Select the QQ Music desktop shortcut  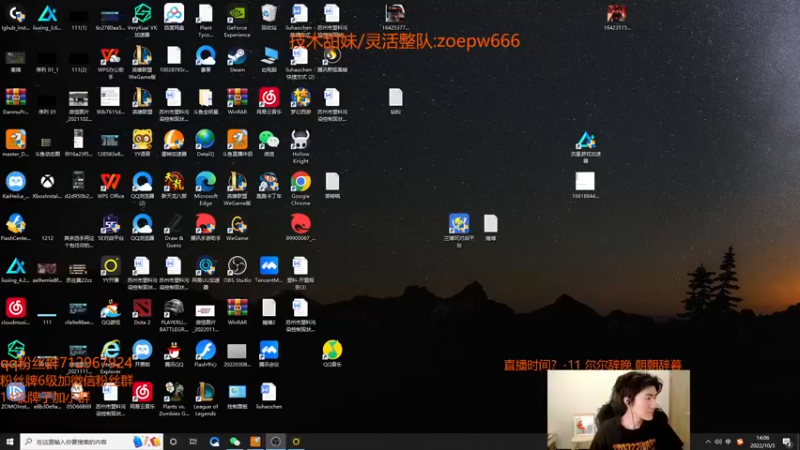tap(332, 354)
